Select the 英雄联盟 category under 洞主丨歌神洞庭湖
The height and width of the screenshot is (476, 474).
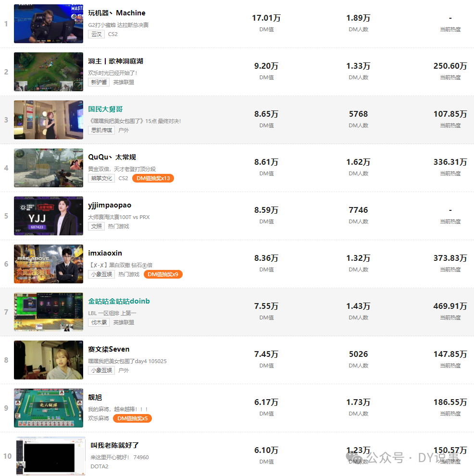(x=124, y=82)
